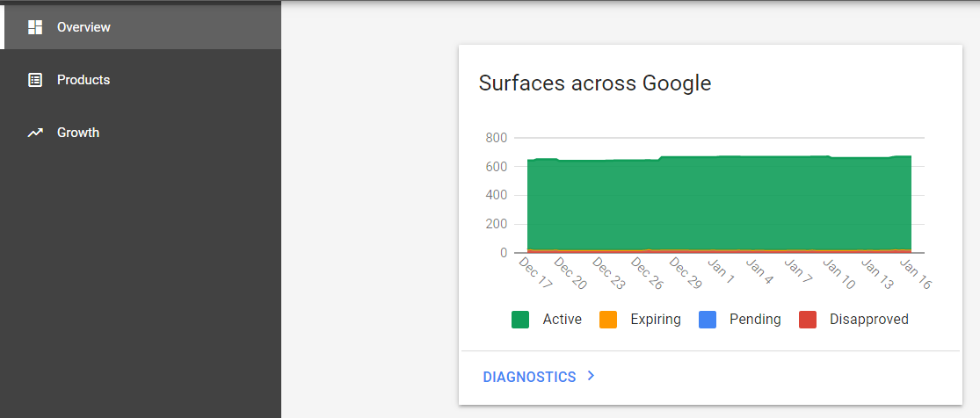
Task: Click the Growth trend arrow icon
Action: pos(35,133)
